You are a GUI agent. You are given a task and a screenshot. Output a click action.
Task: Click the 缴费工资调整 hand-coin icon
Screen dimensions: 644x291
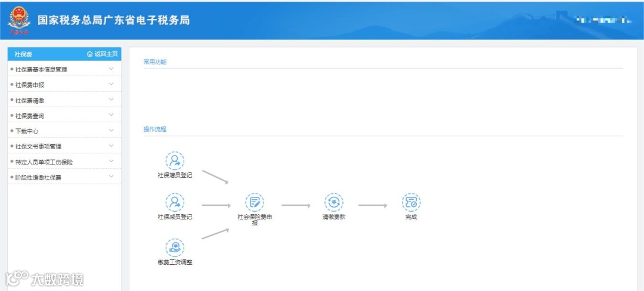(175, 247)
